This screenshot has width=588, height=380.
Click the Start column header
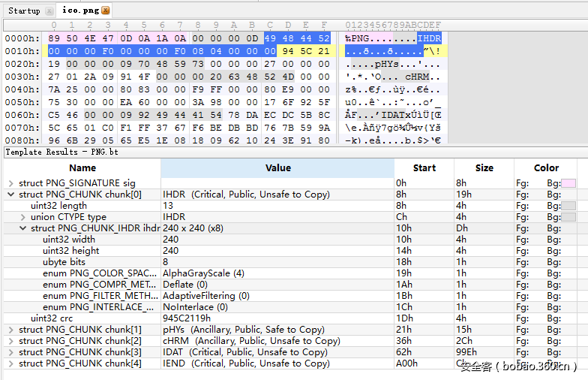click(x=424, y=168)
